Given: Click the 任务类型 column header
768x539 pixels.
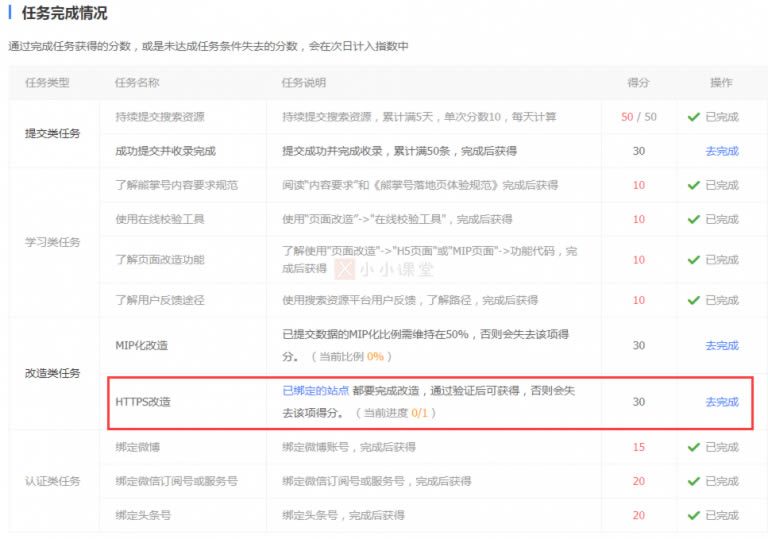Looking at the screenshot, I should pos(45,83).
